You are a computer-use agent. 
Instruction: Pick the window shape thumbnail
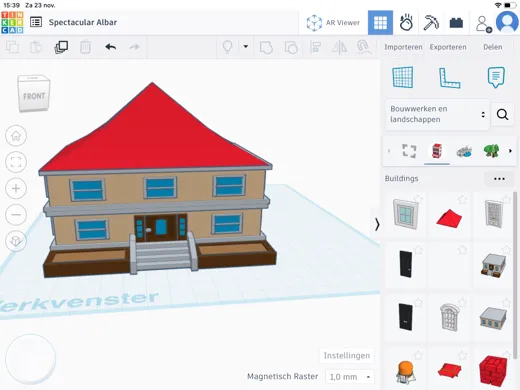[x=405, y=214]
